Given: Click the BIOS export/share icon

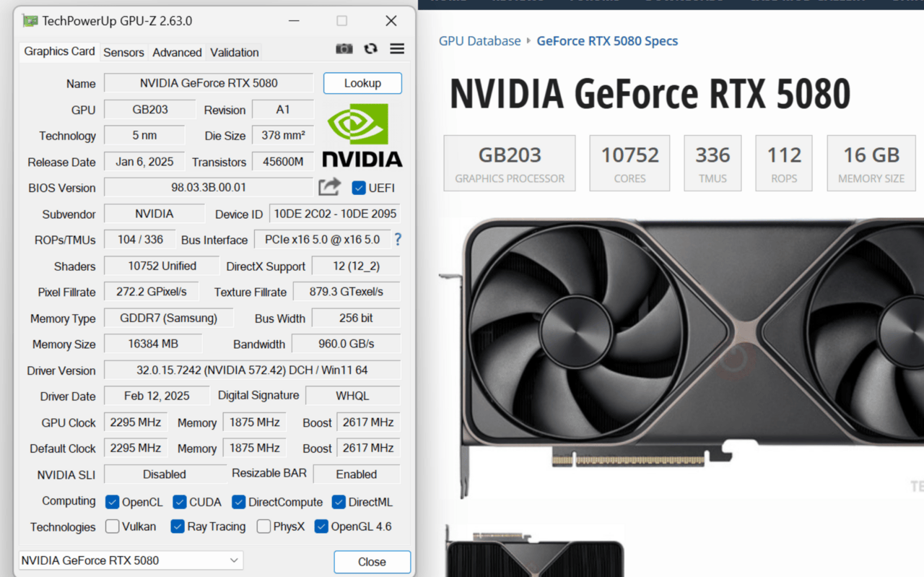Looking at the screenshot, I should pos(330,186).
